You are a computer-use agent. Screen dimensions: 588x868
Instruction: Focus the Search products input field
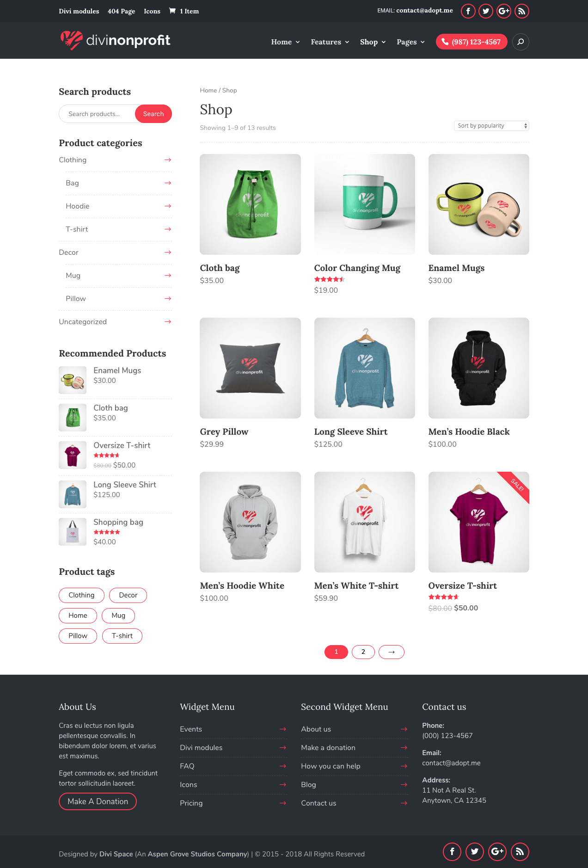97,114
